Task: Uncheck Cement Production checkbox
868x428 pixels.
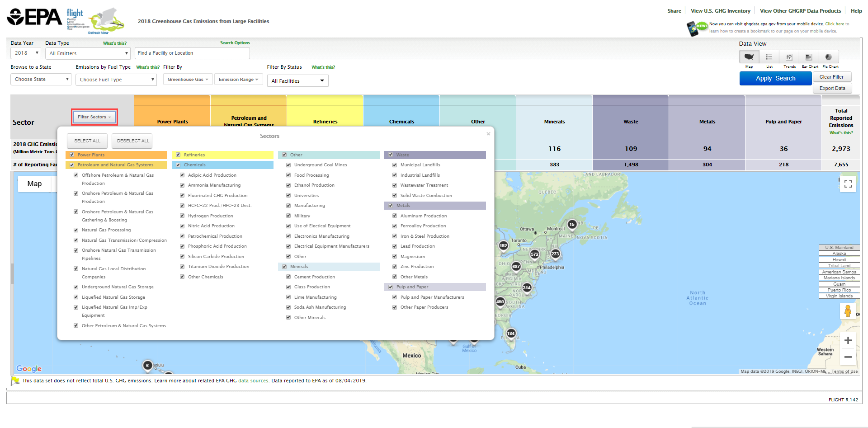Action: click(288, 277)
